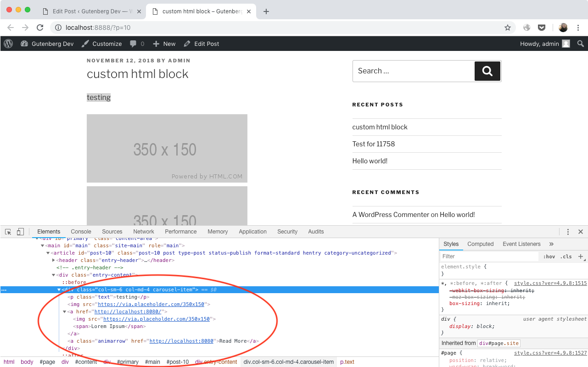Image resolution: width=588 pixels, height=367 pixels.
Task: Open the Security tab
Action: coord(287,232)
